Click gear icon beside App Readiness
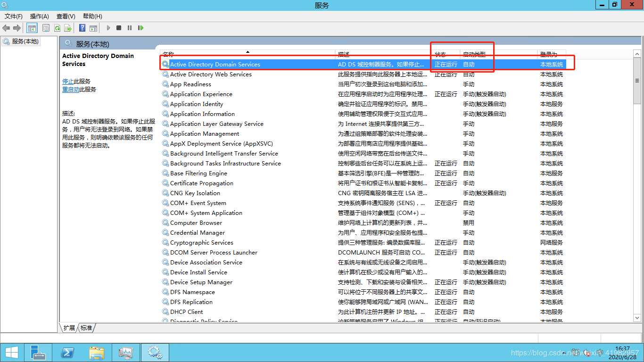Image resolution: width=644 pixels, height=362 pixels. tap(165, 84)
